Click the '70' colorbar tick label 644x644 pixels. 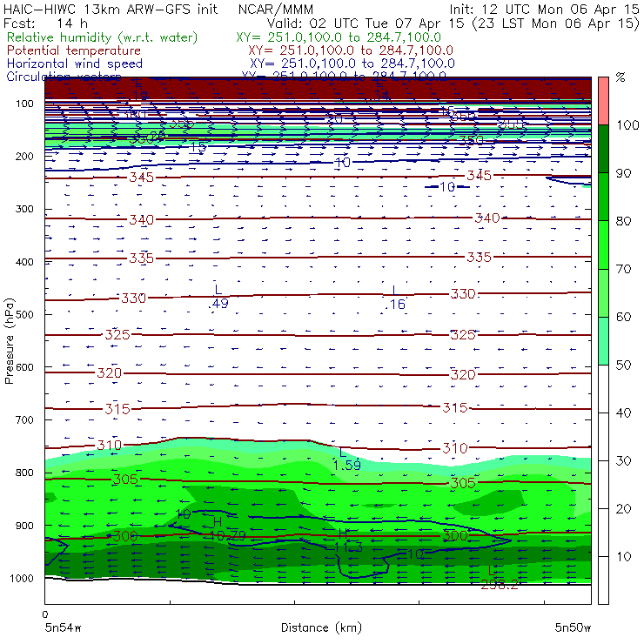pyautogui.click(x=623, y=269)
